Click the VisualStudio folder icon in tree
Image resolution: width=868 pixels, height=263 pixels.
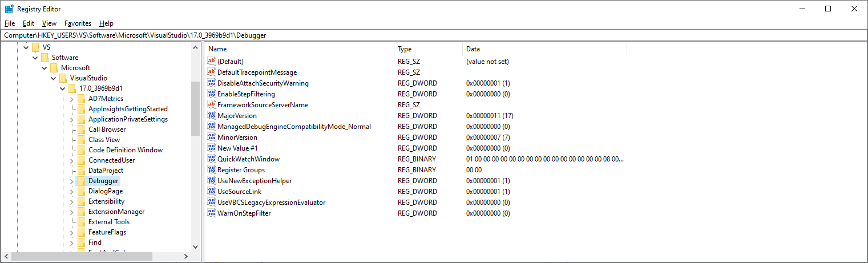(63, 78)
